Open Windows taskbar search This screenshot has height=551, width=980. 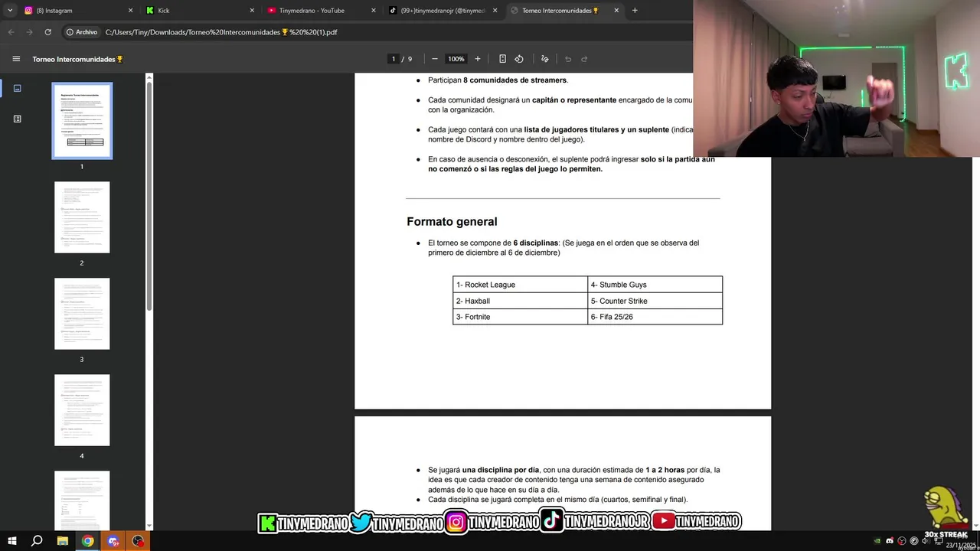36,541
